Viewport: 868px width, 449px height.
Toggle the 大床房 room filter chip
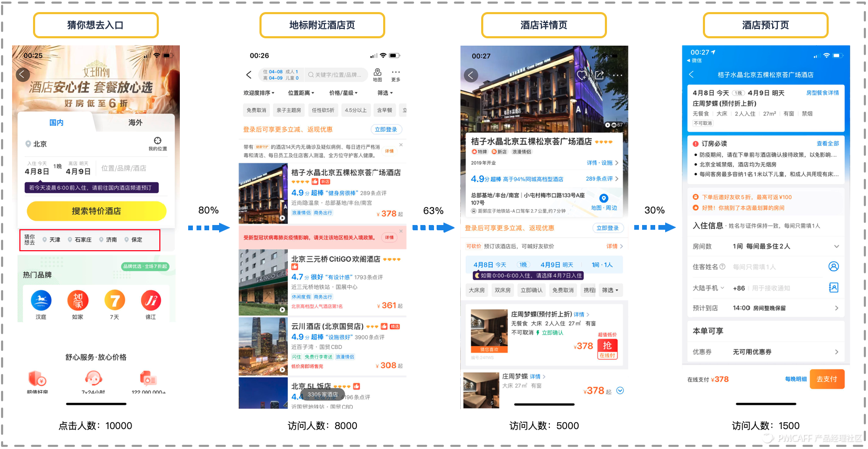click(476, 290)
